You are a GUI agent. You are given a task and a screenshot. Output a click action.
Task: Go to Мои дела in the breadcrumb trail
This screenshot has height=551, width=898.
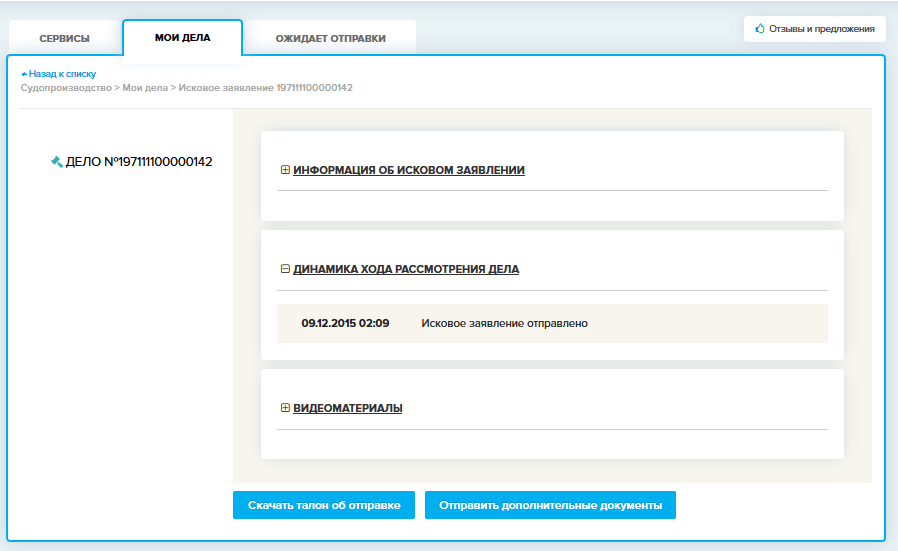point(145,88)
